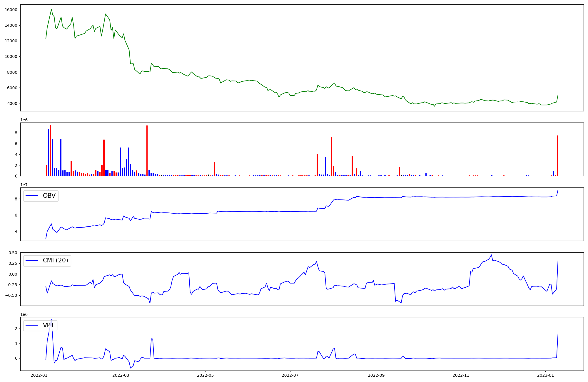Screen dimensions: 588x382
Task: Click the VPT legend label
Action: point(49,325)
